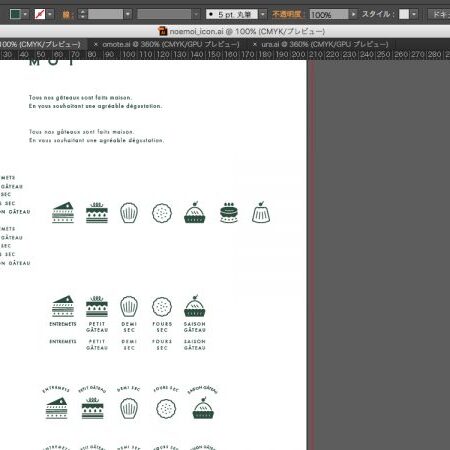Expand the stroke color dropdown arrow
This screenshot has width=450, height=450.
coord(50,14)
